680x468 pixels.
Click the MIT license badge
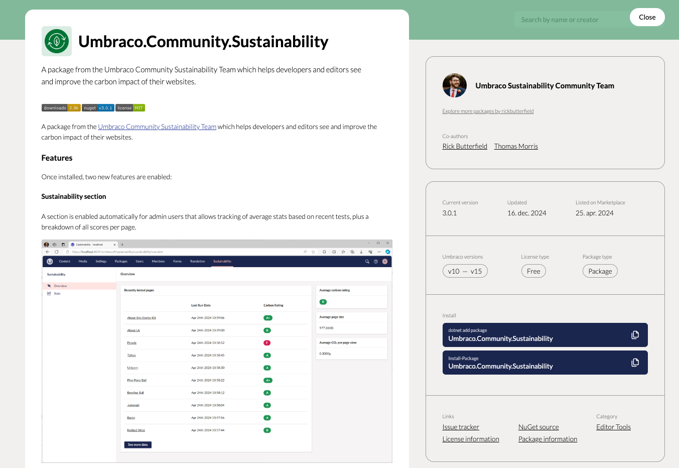click(x=131, y=108)
